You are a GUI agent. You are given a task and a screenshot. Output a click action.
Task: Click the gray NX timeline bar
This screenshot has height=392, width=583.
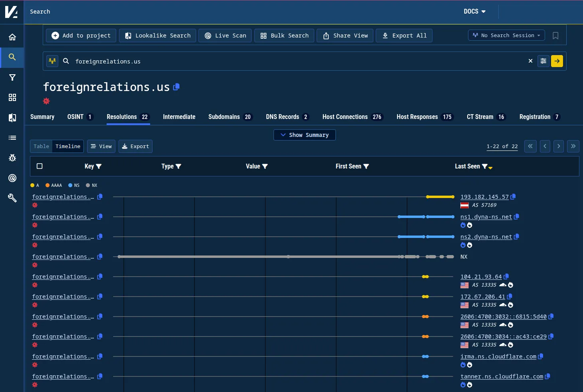point(260,257)
